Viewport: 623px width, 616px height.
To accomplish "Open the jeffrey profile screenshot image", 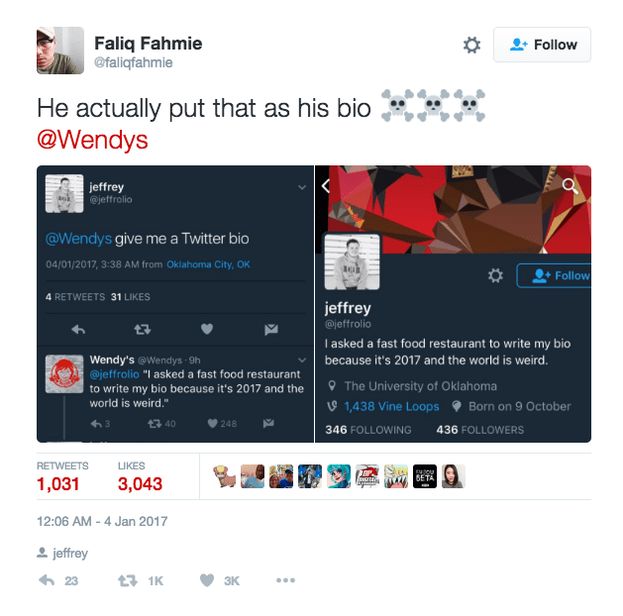I will point(453,304).
